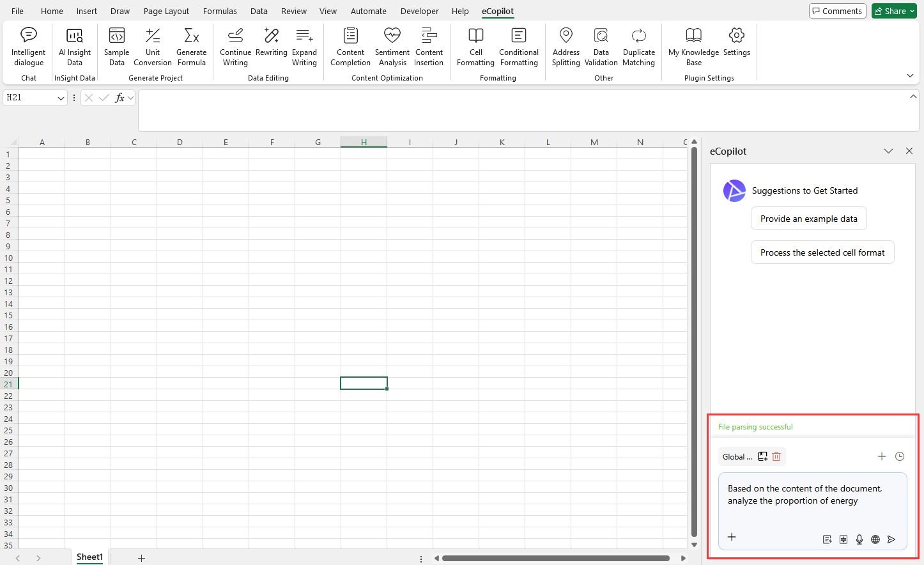Click "Process the selected cell format" suggestion
The height and width of the screenshot is (565, 924).
point(822,252)
